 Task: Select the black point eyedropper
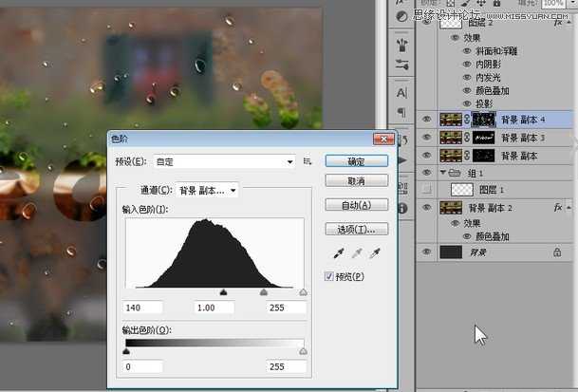point(340,253)
